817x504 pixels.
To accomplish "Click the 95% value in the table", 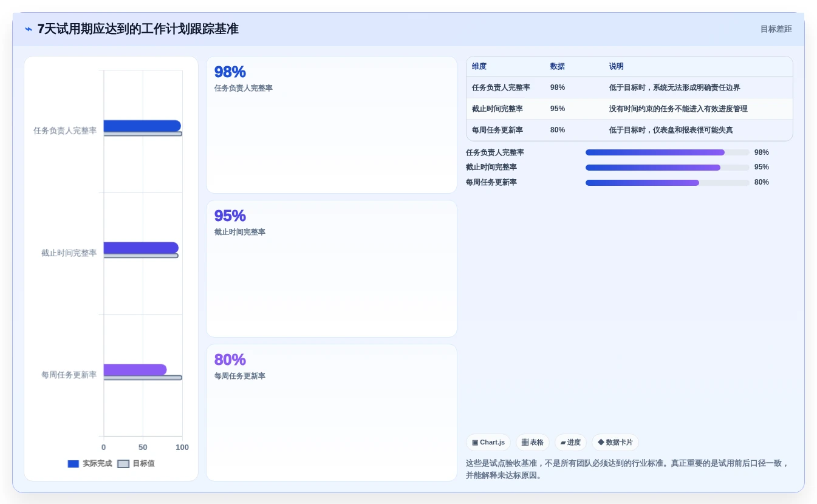I will 558,109.
